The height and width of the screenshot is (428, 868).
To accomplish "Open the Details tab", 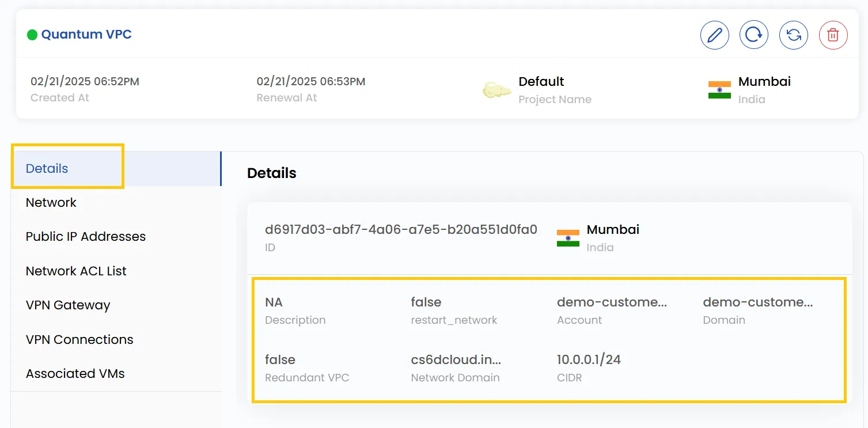I will click(47, 169).
